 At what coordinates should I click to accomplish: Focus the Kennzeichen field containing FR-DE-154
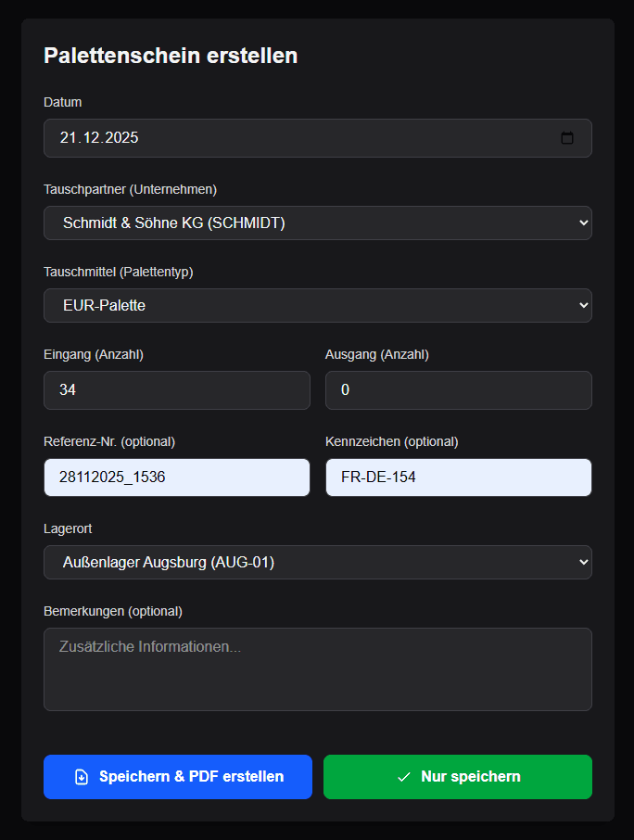click(x=458, y=477)
